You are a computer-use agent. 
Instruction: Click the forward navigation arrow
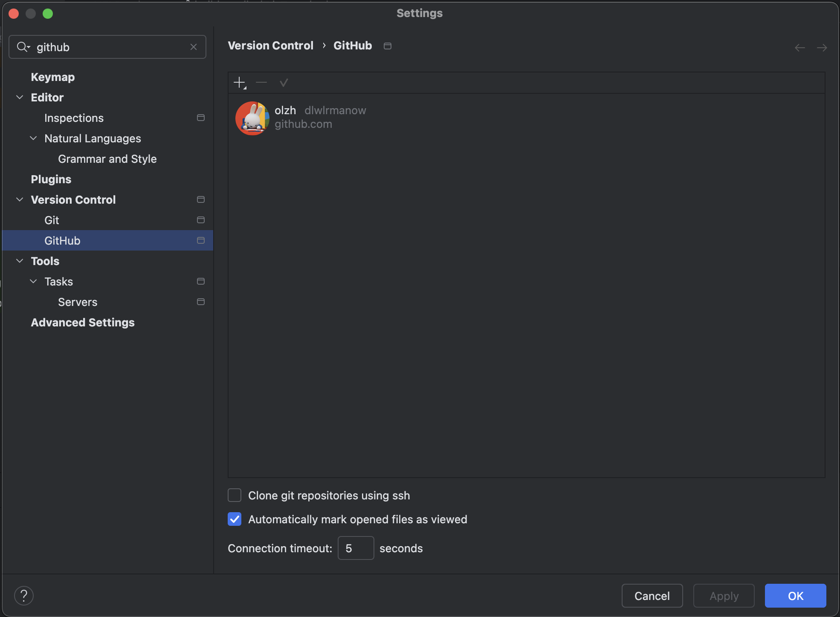click(822, 48)
